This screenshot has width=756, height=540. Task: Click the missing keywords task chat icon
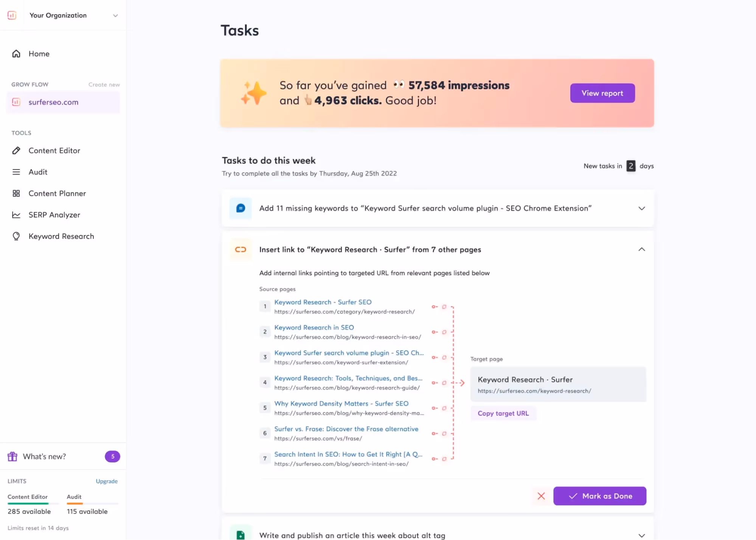pos(241,208)
